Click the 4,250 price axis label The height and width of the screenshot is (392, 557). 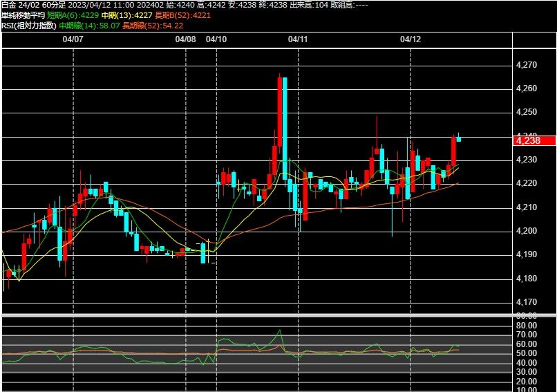point(527,112)
